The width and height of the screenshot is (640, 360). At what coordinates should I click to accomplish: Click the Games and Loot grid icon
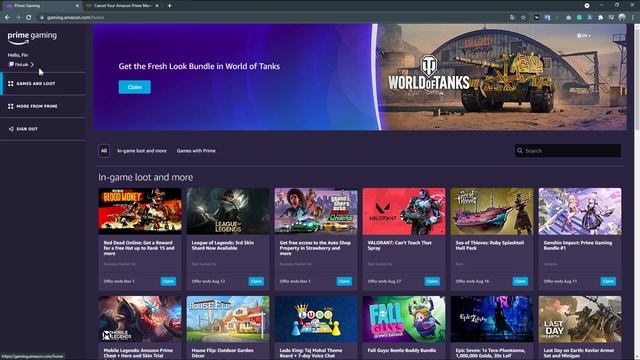[x=11, y=84]
